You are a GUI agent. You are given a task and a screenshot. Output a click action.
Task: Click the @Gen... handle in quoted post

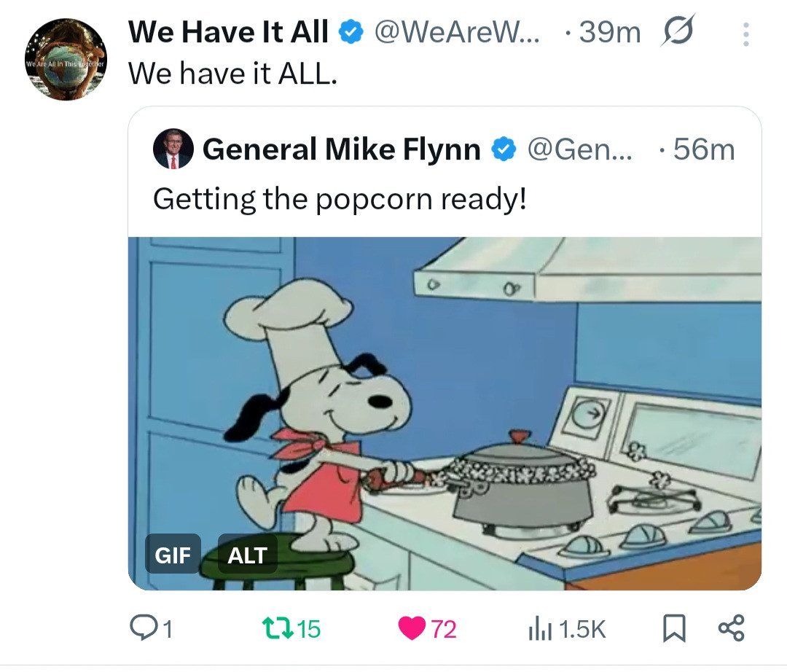coord(580,150)
